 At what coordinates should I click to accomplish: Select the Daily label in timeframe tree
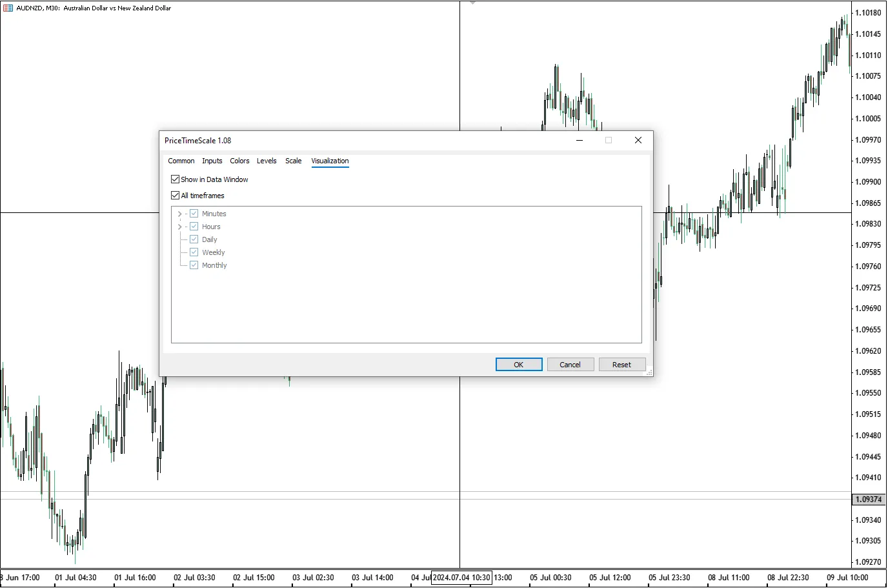[210, 239]
